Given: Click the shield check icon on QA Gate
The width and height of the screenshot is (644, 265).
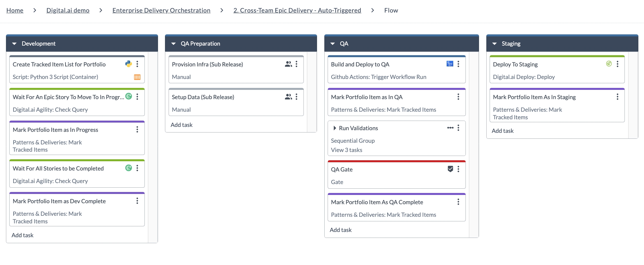Looking at the screenshot, I should (450, 169).
